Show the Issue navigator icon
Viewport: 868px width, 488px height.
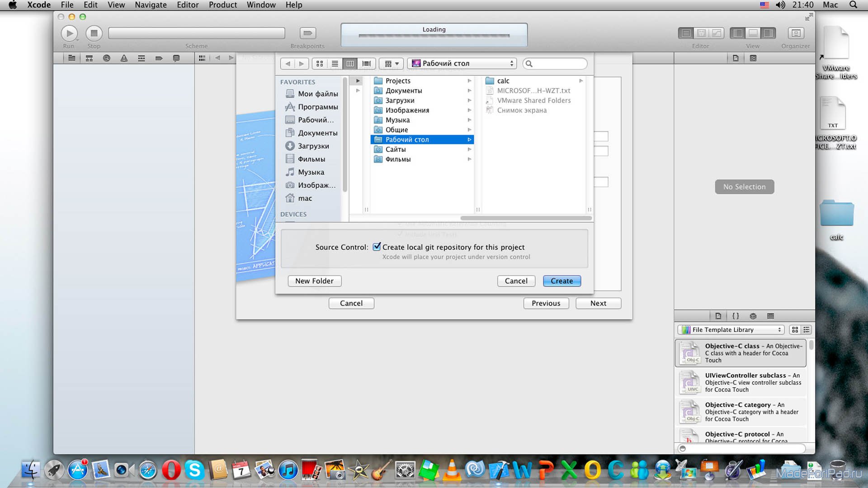[124, 58]
